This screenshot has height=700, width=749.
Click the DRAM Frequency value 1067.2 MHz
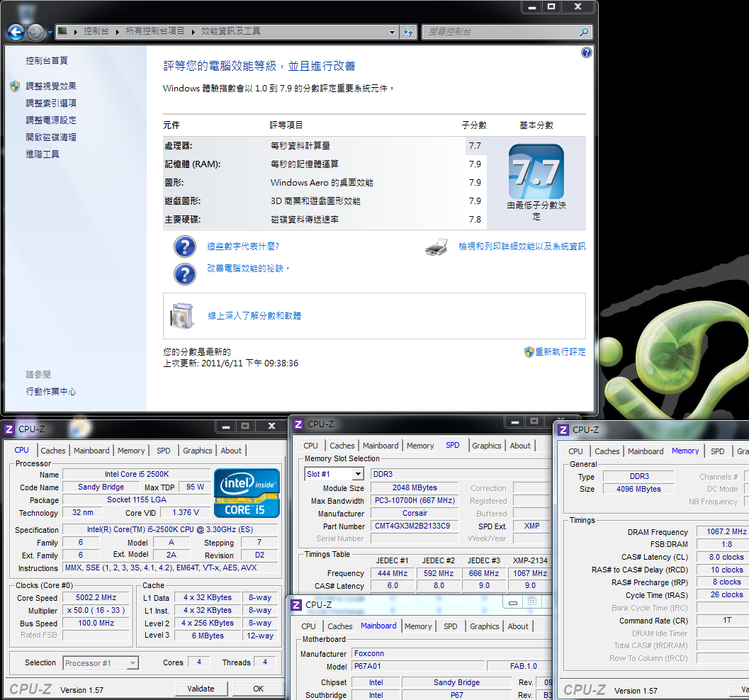pyautogui.click(x=725, y=531)
